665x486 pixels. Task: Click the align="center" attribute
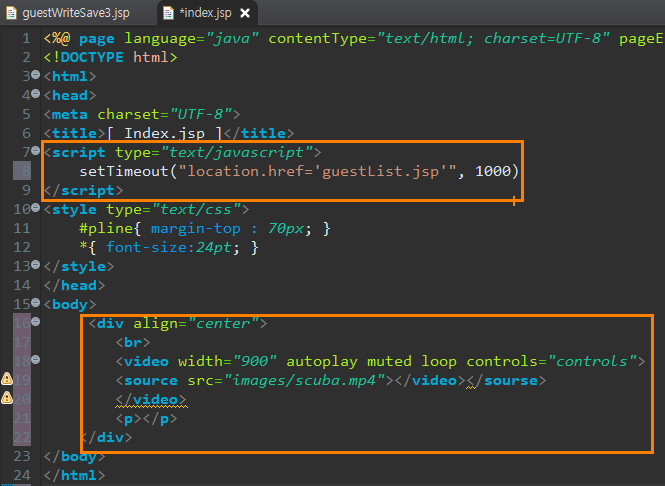(196, 324)
